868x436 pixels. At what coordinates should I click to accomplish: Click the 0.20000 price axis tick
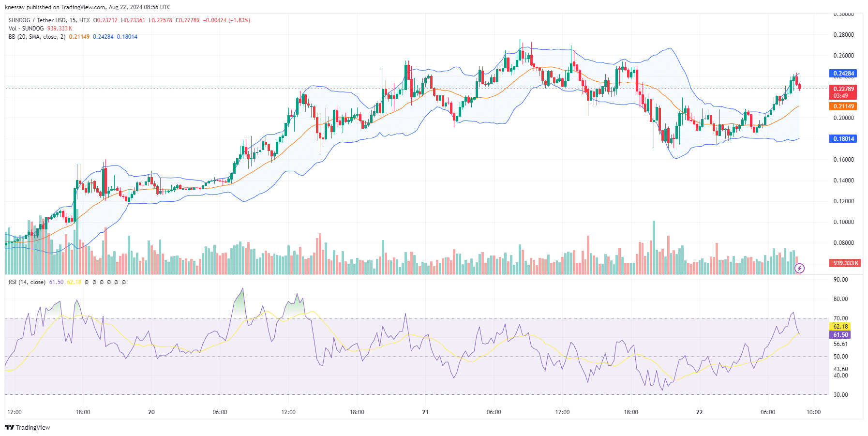[843, 118]
